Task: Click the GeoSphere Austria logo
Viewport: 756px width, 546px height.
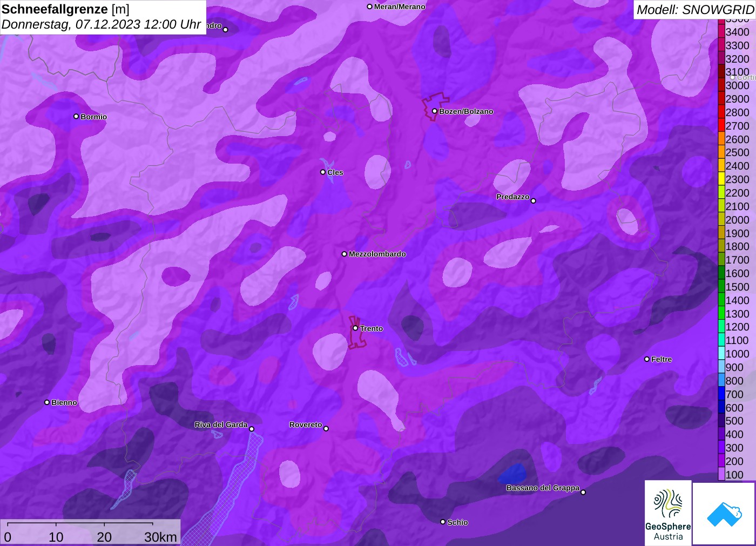Action: pyautogui.click(x=668, y=513)
